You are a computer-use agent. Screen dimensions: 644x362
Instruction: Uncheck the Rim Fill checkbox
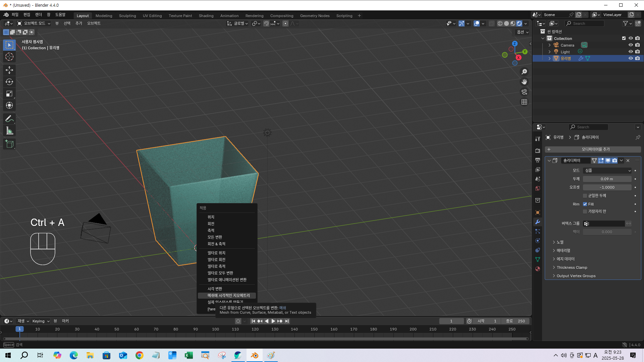pos(585,204)
